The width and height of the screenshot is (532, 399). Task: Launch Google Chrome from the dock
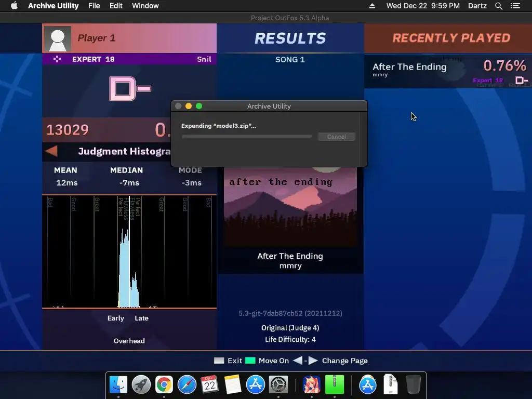164,384
